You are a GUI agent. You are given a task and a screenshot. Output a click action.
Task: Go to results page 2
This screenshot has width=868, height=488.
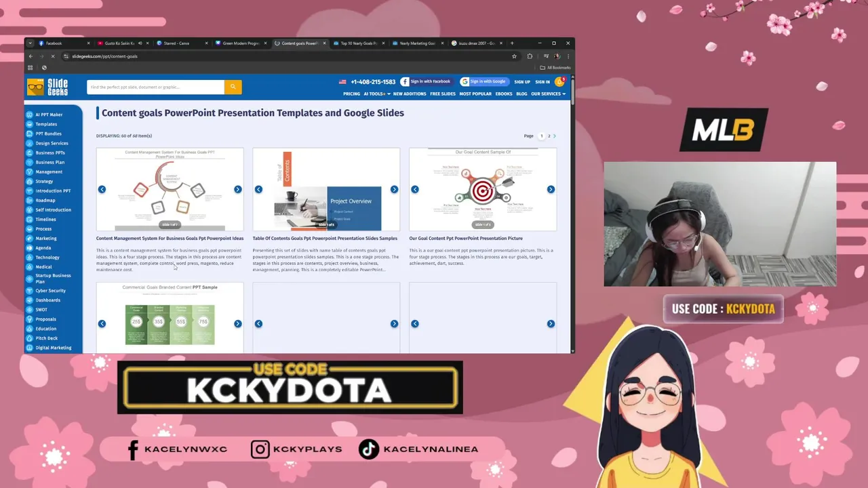[x=549, y=136]
